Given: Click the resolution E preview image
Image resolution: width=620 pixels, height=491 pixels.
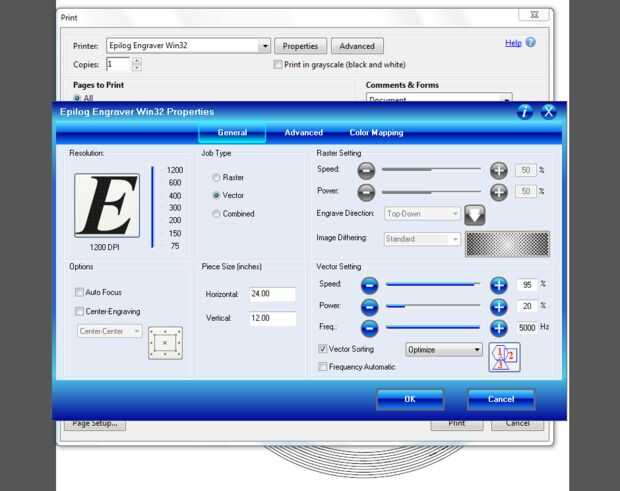Looking at the screenshot, I should (x=107, y=205).
